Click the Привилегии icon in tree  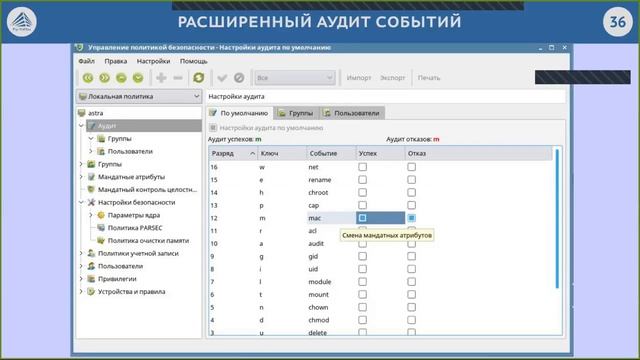[x=91, y=279]
